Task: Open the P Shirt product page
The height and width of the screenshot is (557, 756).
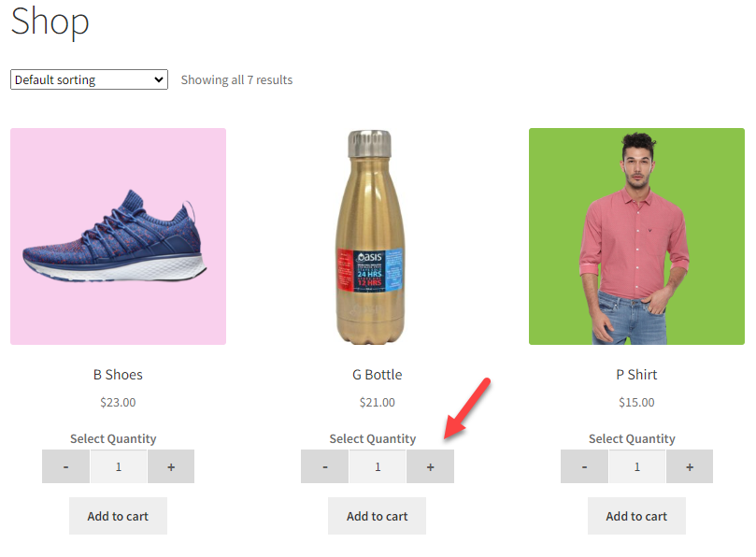Action: tap(635, 374)
